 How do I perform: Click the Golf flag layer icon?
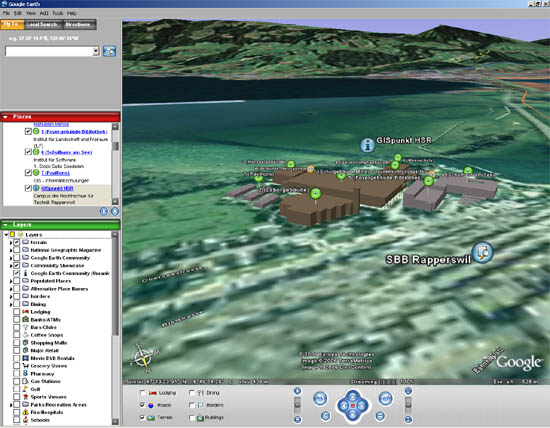tap(25, 389)
